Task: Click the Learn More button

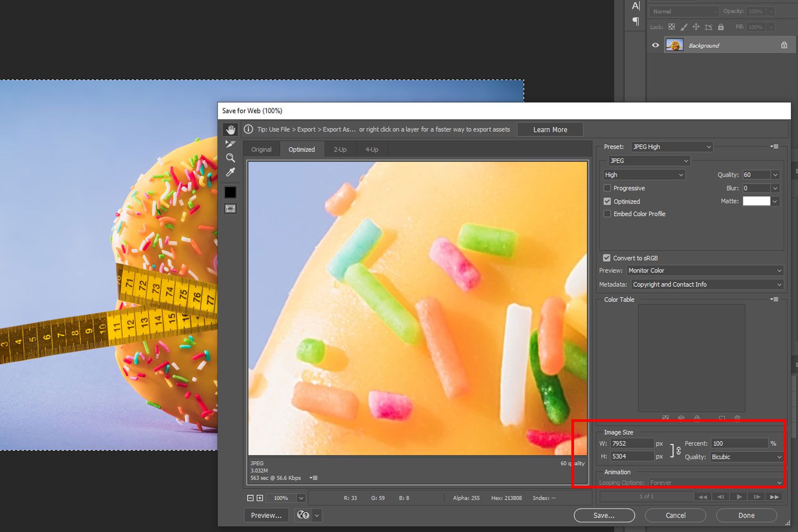Action: tap(550, 130)
